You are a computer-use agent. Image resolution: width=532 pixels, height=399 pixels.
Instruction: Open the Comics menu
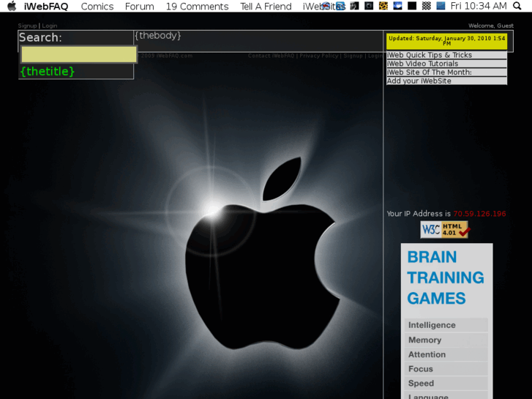coord(97,7)
